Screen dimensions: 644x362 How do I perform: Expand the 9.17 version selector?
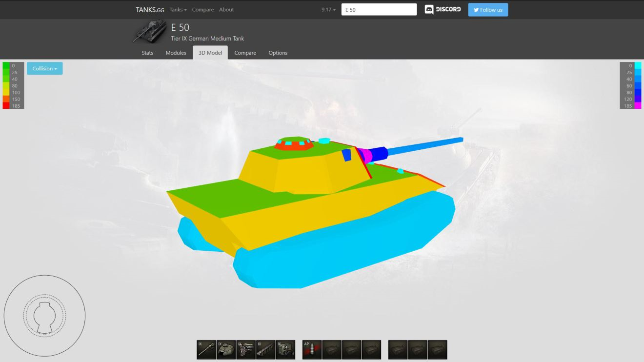coord(328,10)
